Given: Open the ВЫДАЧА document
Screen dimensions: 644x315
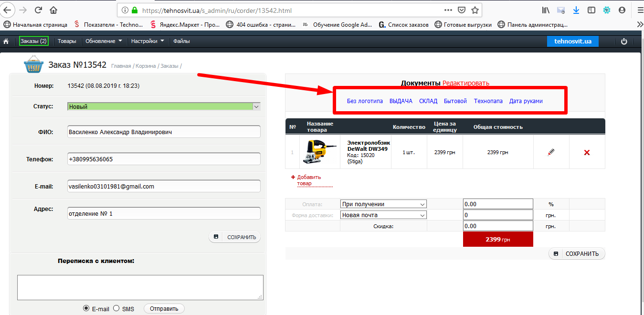Looking at the screenshot, I should pos(401,101).
